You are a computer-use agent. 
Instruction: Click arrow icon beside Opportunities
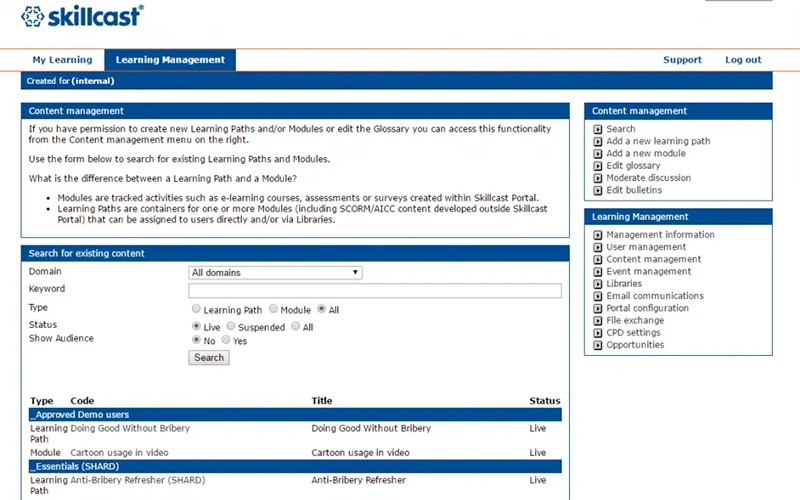pyautogui.click(x=597, y=345)
